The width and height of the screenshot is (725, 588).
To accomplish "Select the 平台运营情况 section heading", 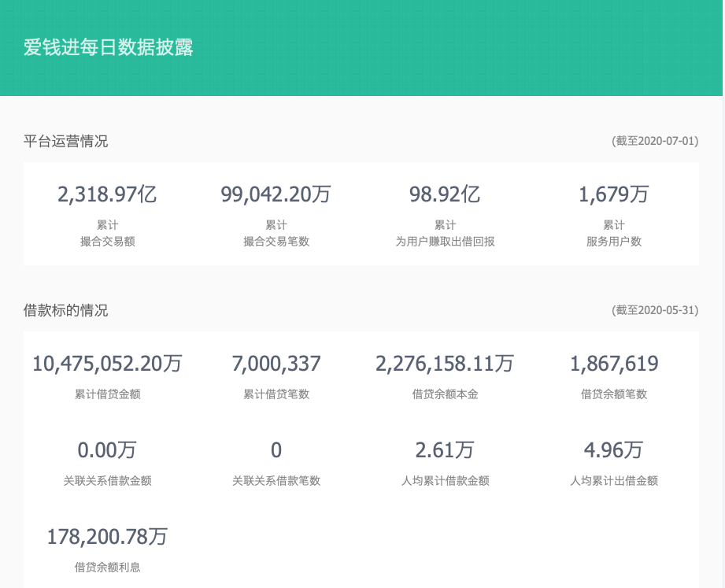I will 66,142.
